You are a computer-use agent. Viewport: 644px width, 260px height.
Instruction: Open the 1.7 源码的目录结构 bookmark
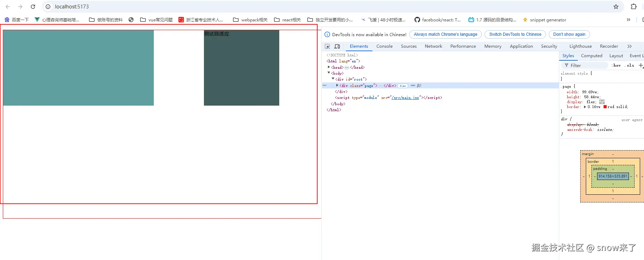(x=492, y=20)
